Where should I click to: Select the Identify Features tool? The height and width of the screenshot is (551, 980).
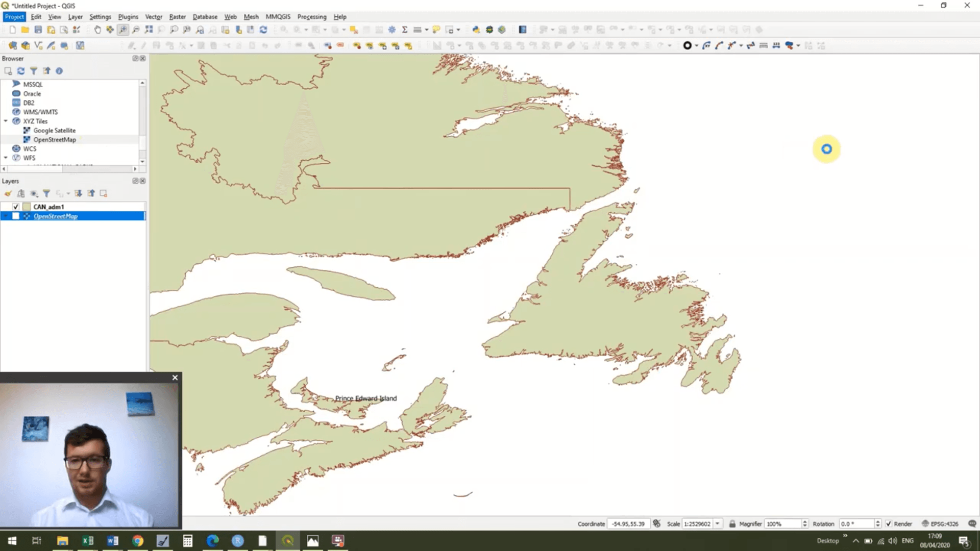[x=284, y=30]
